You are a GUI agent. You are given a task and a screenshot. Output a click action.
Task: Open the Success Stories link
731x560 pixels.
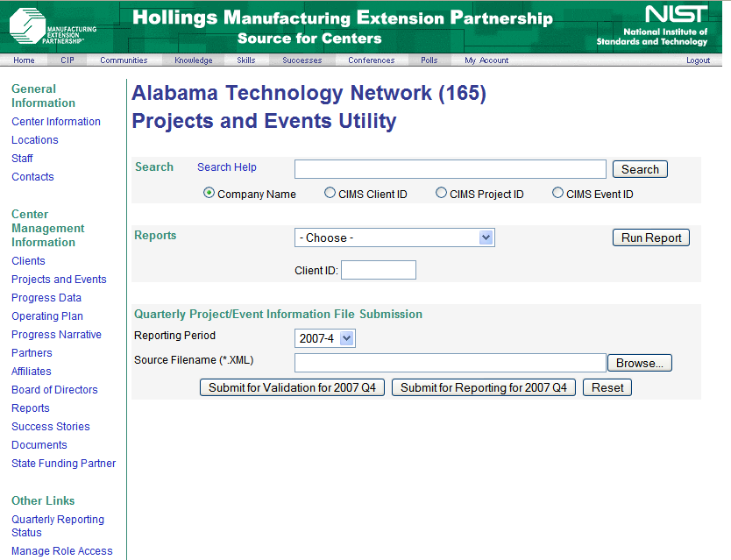tap(50, 426)
